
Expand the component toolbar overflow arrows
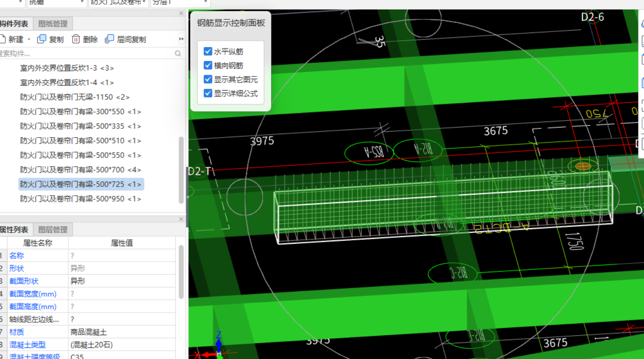pos(182,39)
